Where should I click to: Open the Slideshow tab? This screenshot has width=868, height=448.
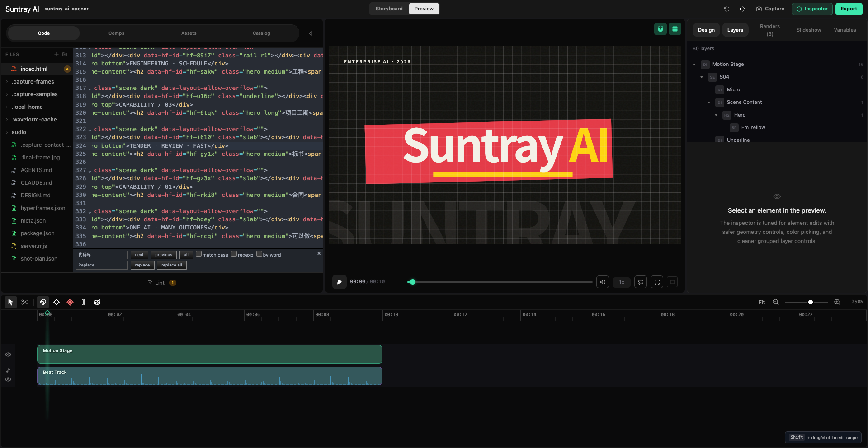tap(809, 30)
